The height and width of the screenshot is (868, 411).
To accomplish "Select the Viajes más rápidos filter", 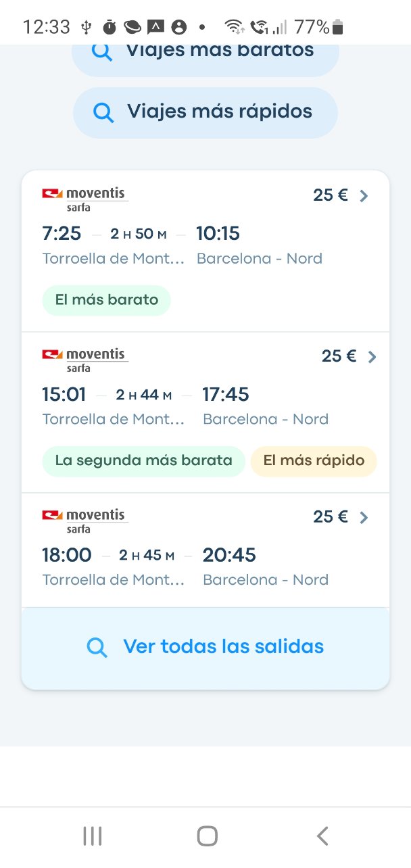I will point(205,112).
